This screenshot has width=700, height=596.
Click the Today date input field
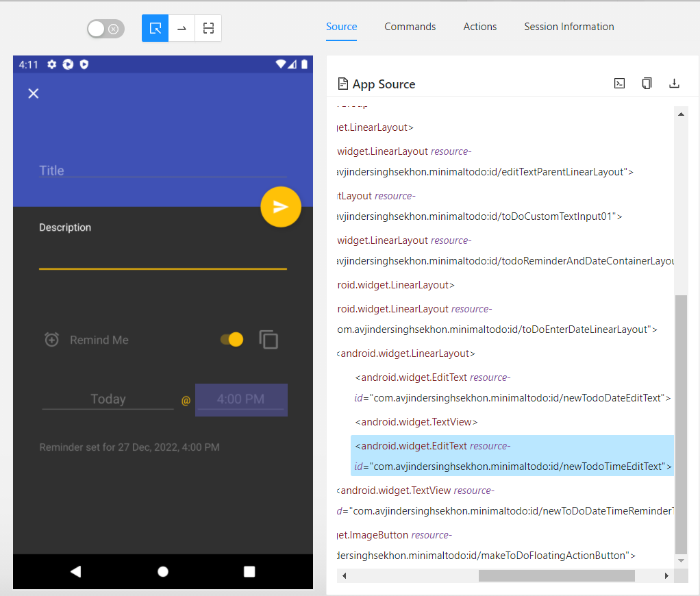(107, 399)
